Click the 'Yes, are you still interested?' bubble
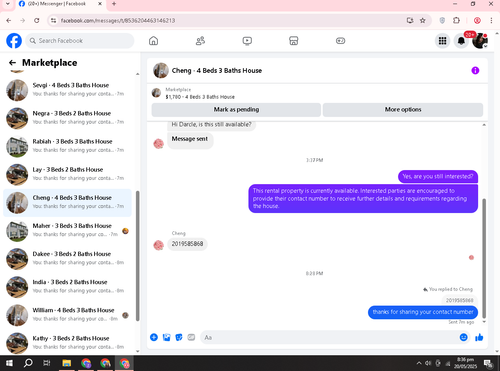 click(x=438, y=176)
